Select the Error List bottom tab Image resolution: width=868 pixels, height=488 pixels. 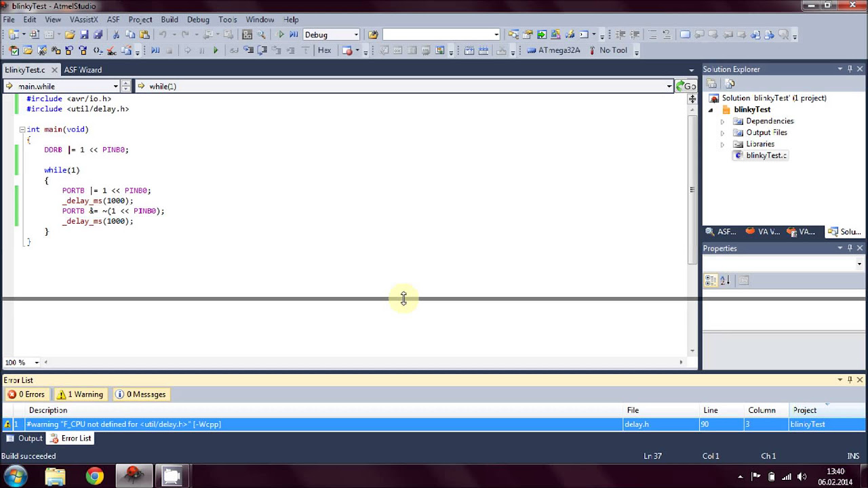click(x=71, y=439)
